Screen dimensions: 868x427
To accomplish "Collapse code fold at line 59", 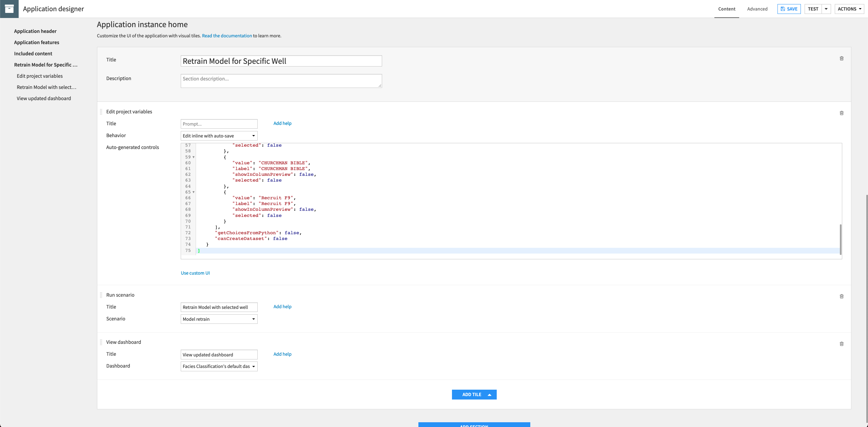I will pos(193,157).
